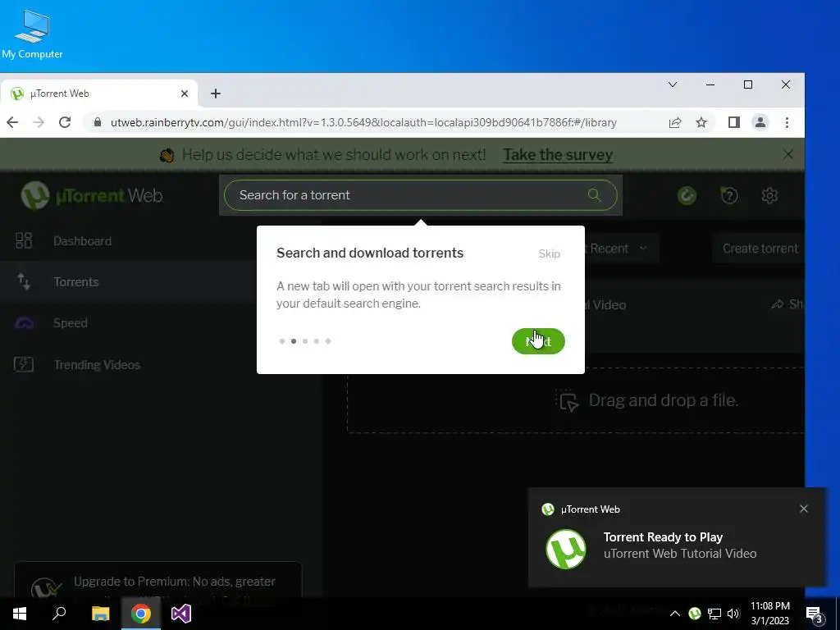
Task: Skip the onboarding tour
Action: pyautogui.click(x=549, y=254)
